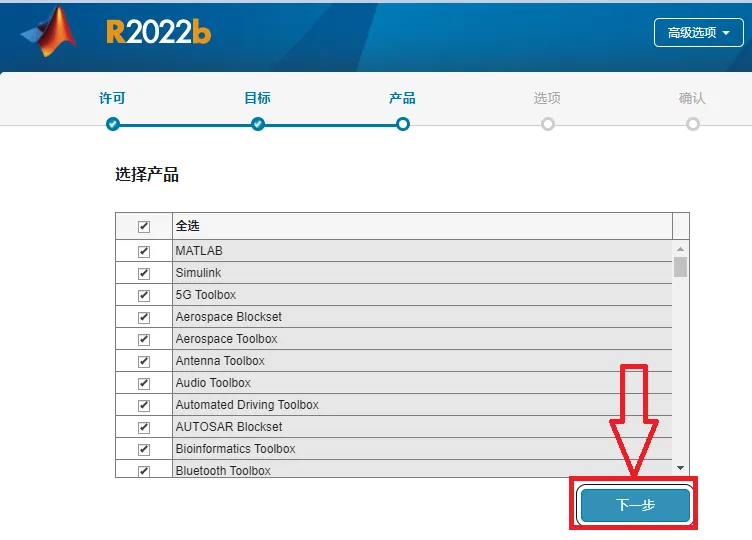The width and height of the screenshot is (752, 540).
Task: Uncheck the Bioinformatics Toolbox checkbox
Action: tap(144, 449)
